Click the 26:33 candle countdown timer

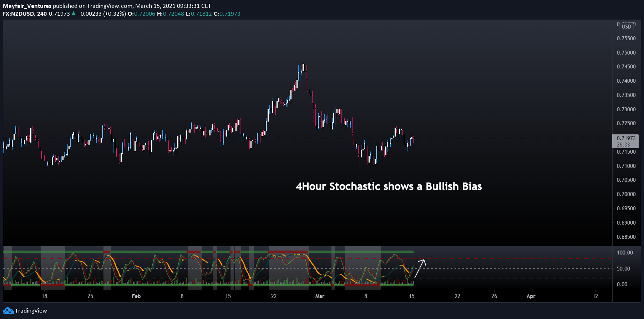coord(623,145)
